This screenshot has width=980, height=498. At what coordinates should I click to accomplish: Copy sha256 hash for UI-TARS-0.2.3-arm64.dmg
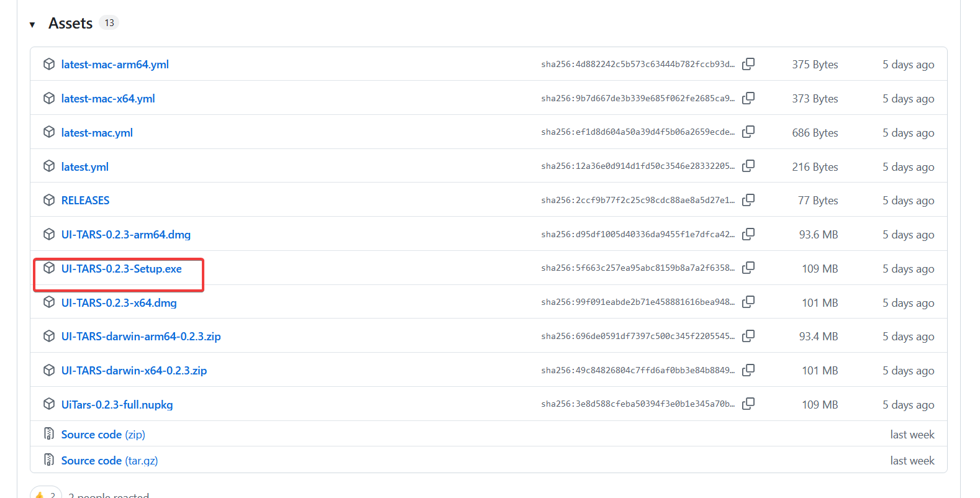click(x=748, y=234)
